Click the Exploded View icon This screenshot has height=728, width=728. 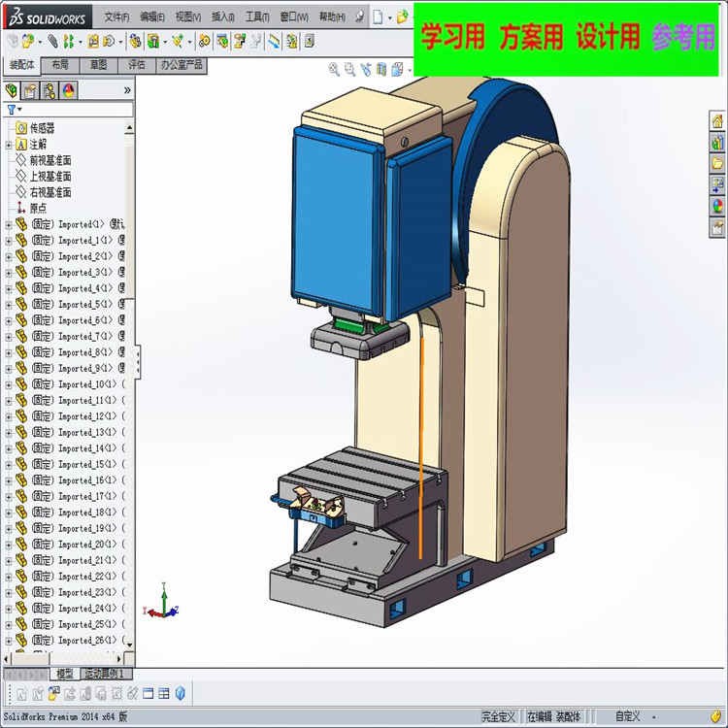(240, 42)
